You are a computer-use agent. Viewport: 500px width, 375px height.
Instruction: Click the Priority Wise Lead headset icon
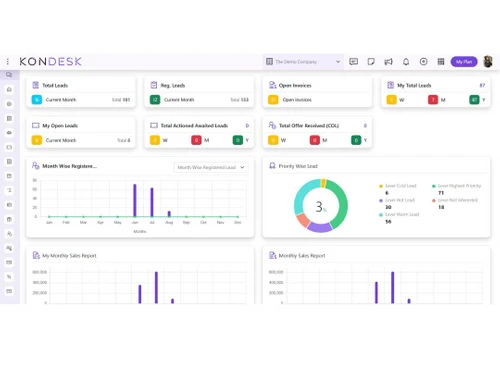[x=272, y=166]
